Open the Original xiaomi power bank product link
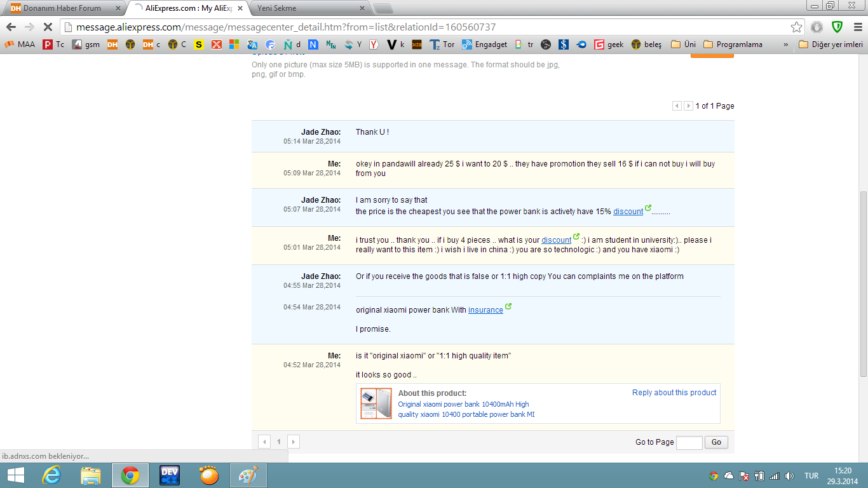This screenshot has width=868, height=488. coord(466,409)
